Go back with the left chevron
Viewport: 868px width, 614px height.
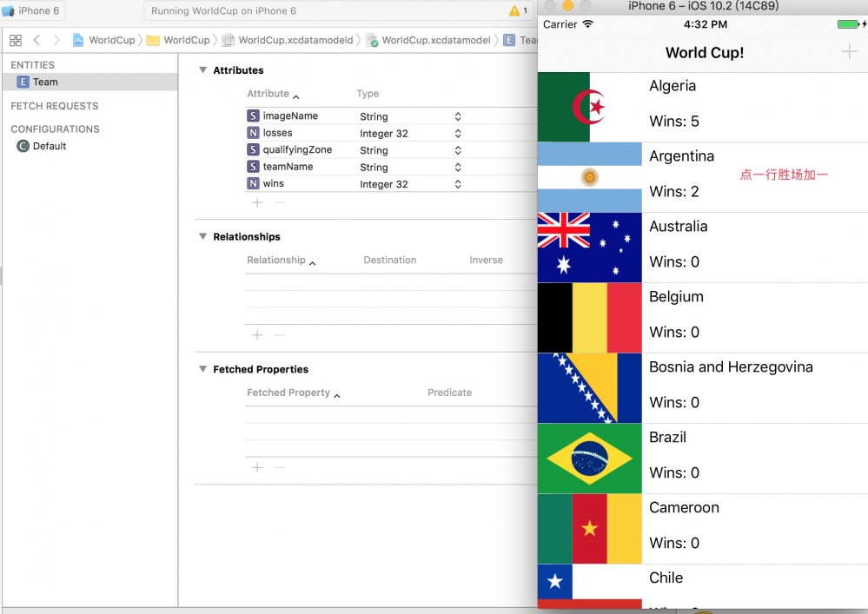point(36,40)
